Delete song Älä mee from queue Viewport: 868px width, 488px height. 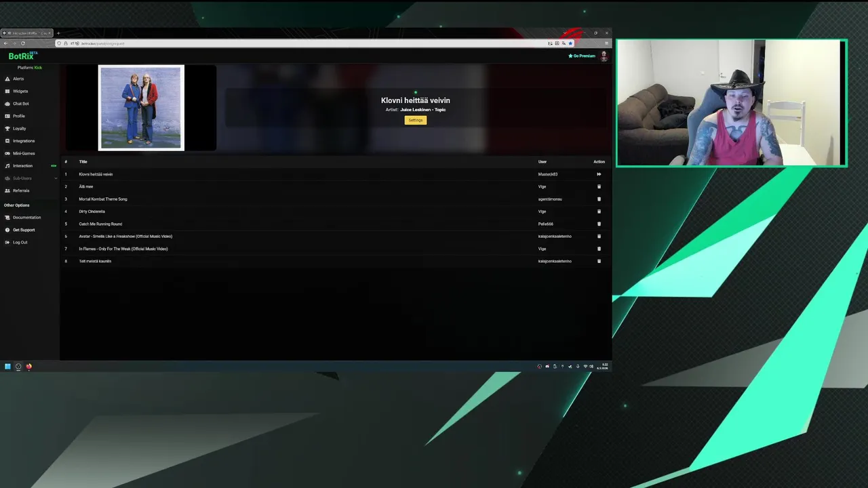(x=599, y=186)
